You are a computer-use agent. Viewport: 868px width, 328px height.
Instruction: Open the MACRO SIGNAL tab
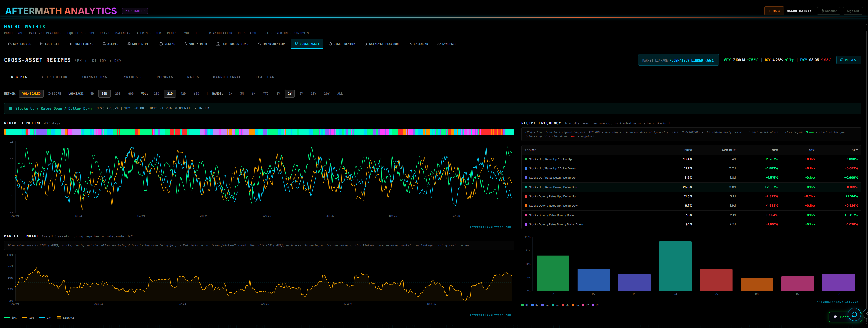[x=227, y=77]
